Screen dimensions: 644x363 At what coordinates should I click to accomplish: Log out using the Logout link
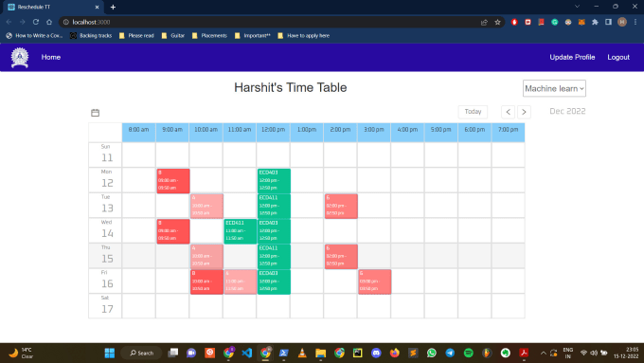coord(618,57)
